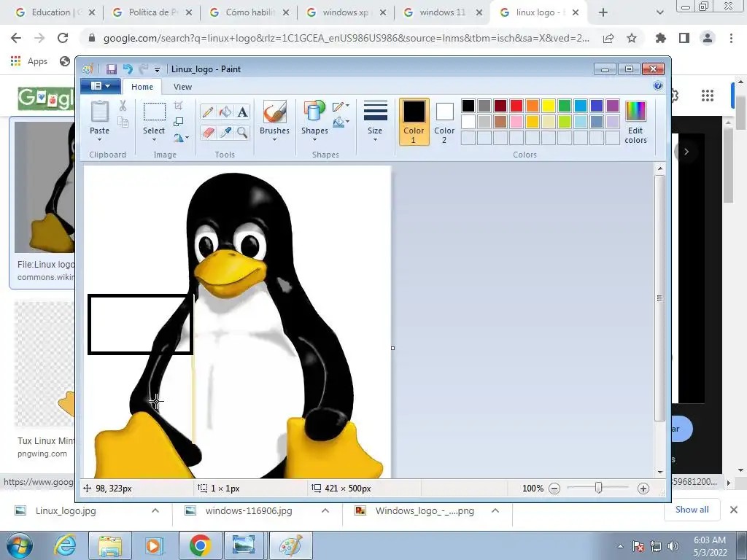Click Paint vertical scrollbar
This screenshot has height=560, width=747.
(x=659, y=298)
